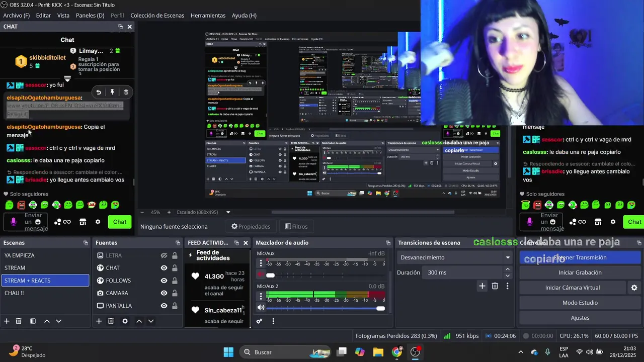
Task: Remove selected source with Fuentes trash icon
Action: pos(111,321)
